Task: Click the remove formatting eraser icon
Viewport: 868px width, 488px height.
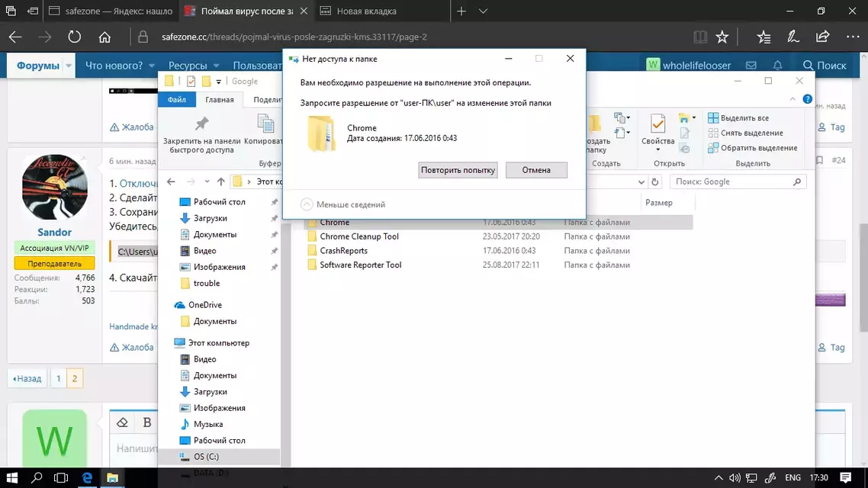Action: [x=122, y=422]
